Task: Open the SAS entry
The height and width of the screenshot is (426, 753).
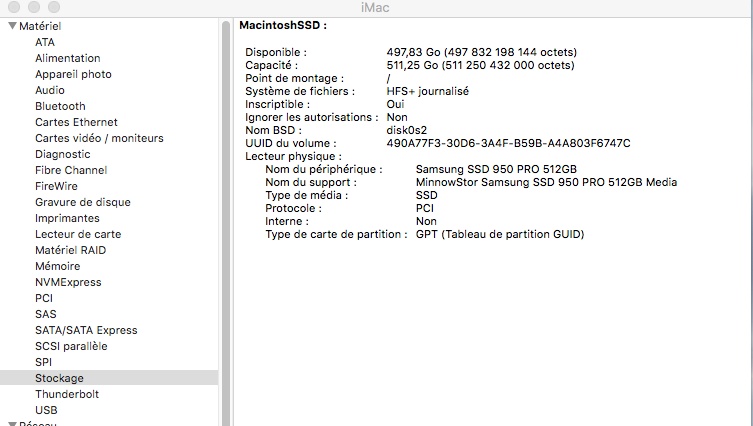Action: (x=46, y=314)
